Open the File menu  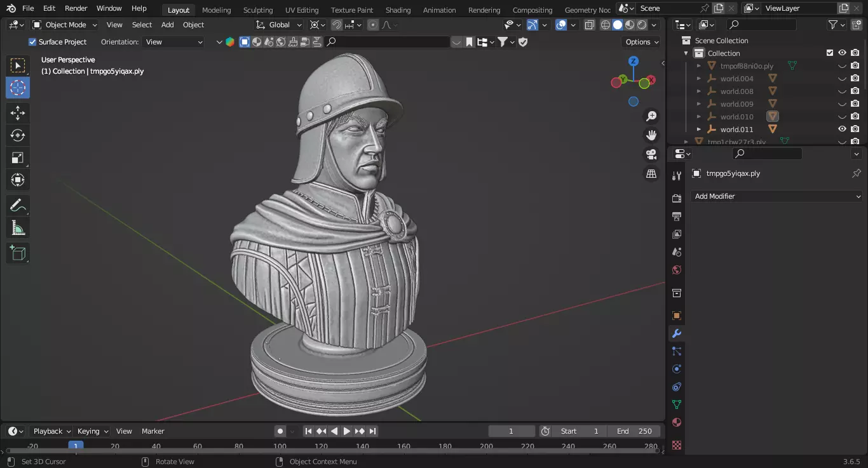(x=28, y=8)
